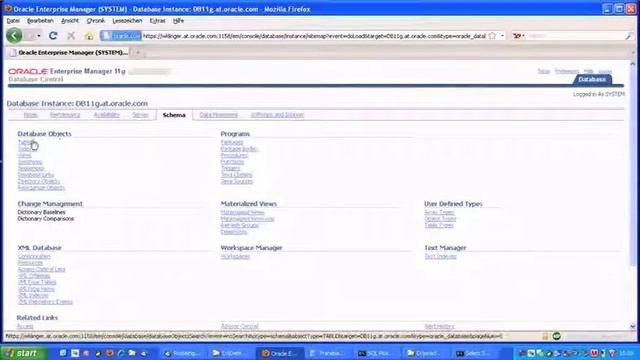Viewport: 640px width, 360px height.
Task: Open the Workspaces link
Action: (x=235, y=256)
